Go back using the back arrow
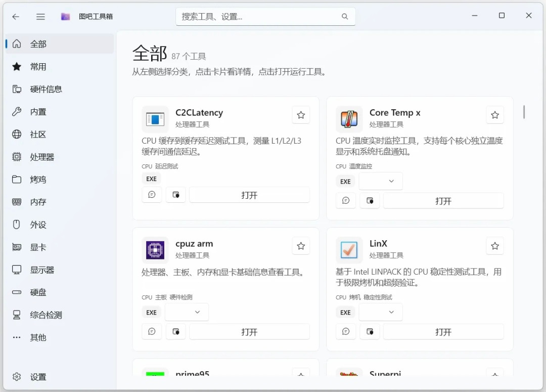Image resolution: width=546 pixels, height=392 pixels. (16, 16)
